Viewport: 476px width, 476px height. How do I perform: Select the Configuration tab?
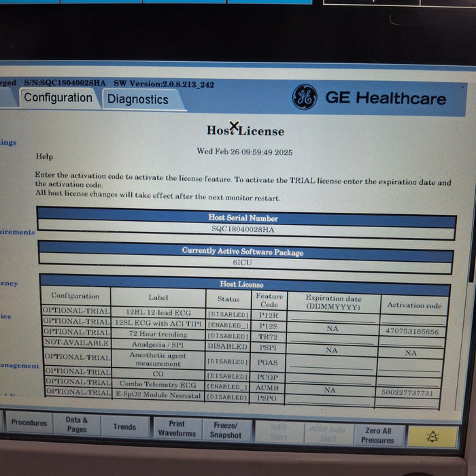pos(58,98)
